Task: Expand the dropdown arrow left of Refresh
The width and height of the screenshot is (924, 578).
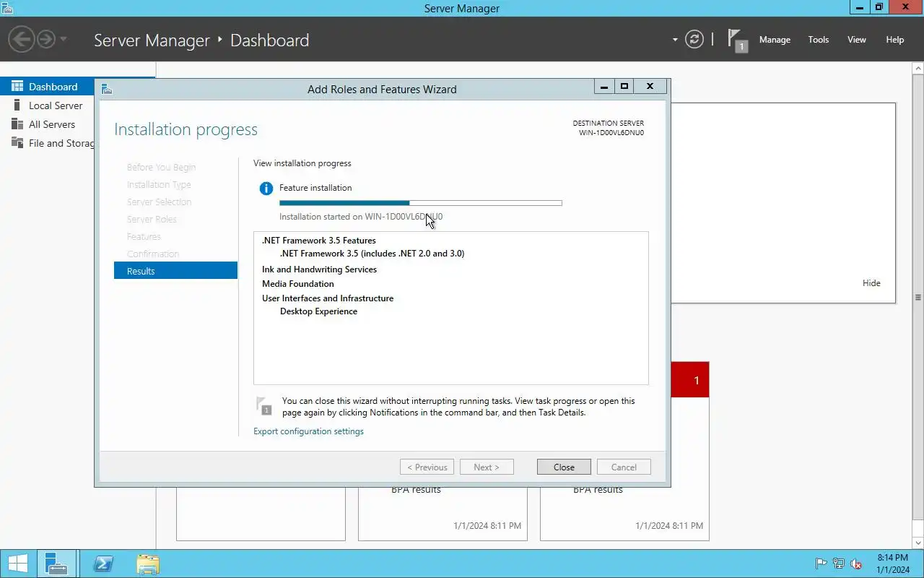Action: coord(675,40)
